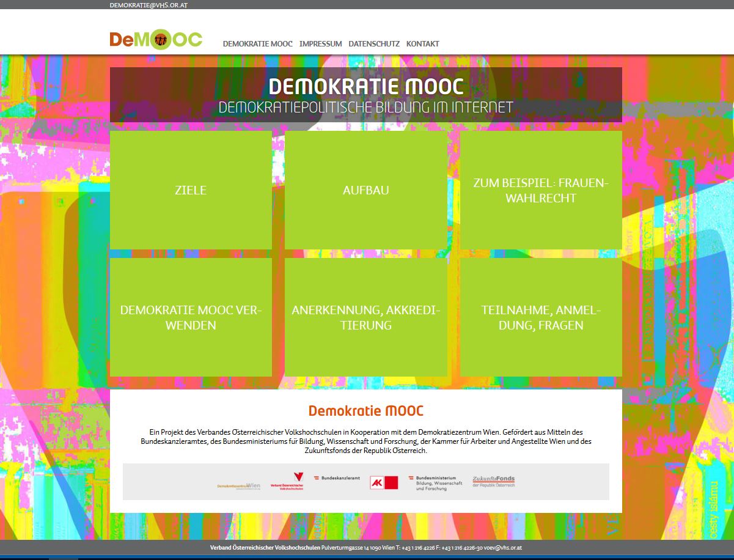The height and width of the screenshot is (560, 734).
Task: Click the DeMOOC logo
Action: [156, 40]
